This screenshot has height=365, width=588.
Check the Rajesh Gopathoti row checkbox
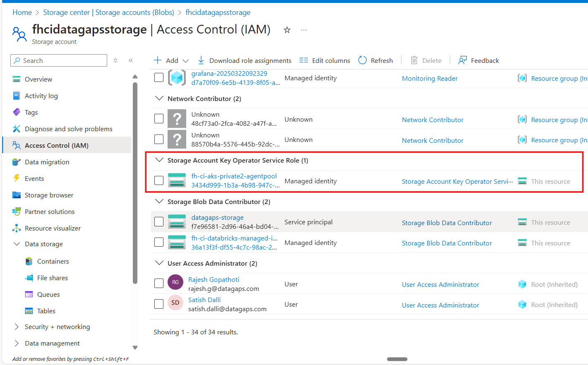tap(159, 283)
